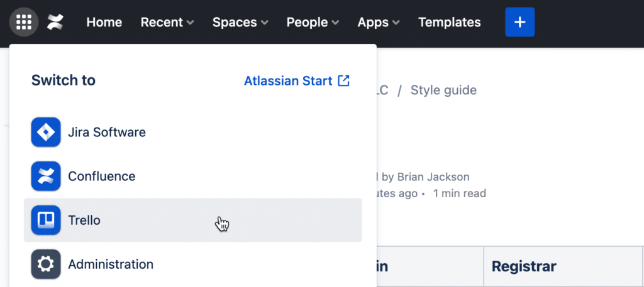Image resolution: width=644 pixels, height=287 pixels.
Task: Open the Apps dropdown menu
Action: (x=379, y=22)
